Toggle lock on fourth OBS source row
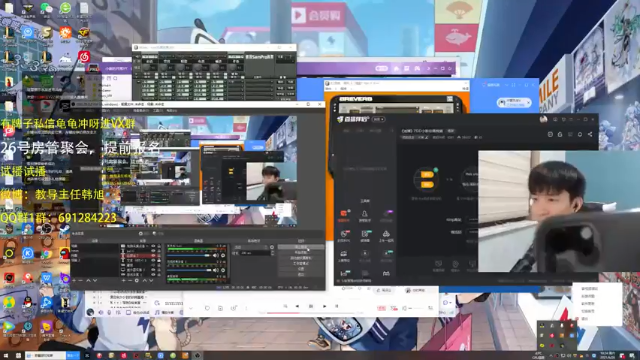Viewport: 640px width, 360px height. click(x=159, y=260)
